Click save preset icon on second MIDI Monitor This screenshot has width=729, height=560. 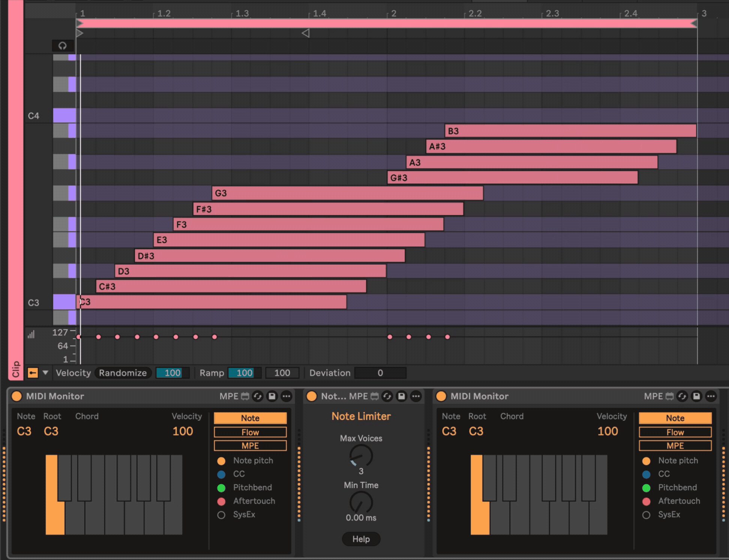(696, 396)
